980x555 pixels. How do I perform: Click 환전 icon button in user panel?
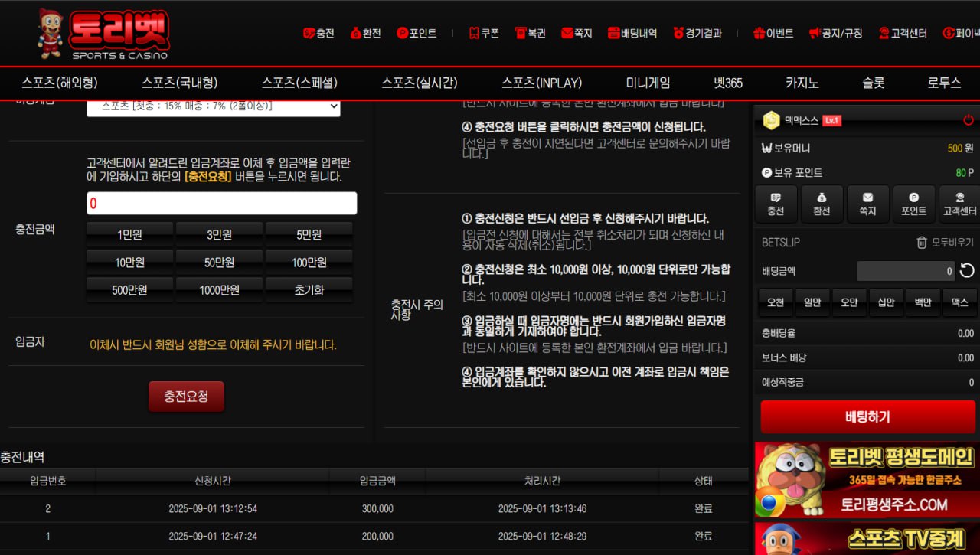822,204
